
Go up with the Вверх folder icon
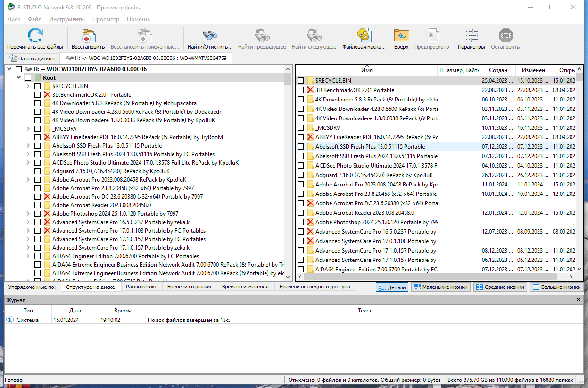(401, 35)
